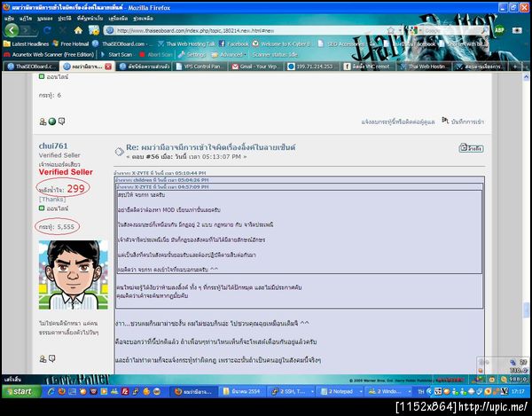Open chui761 user profile link
The image size is (532, 416).
pyautogui.click(x=53, y=145)
